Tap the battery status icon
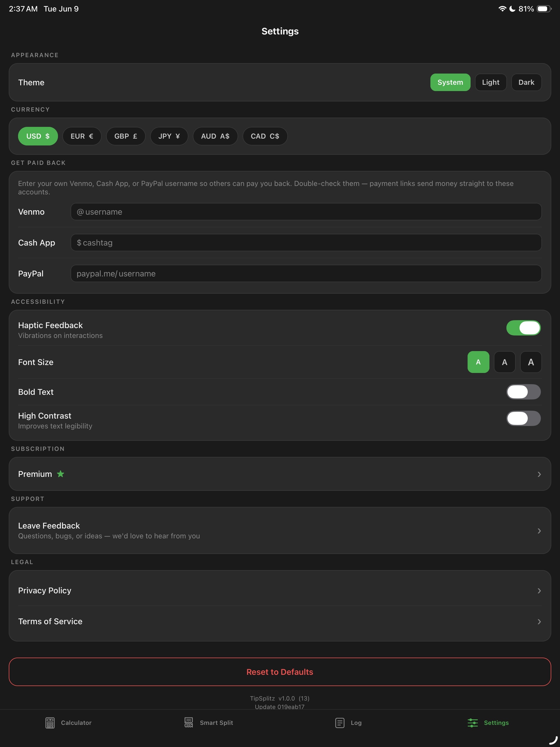 click(x=544, y=9)
